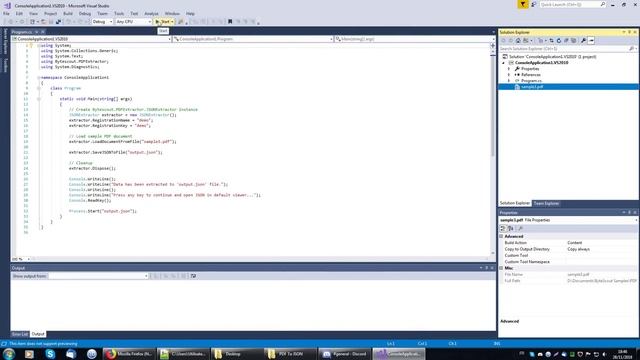The width and height of the screenshot is (640, 360).
Task: Switch to the Solution Explorer tab
Action: click(x=515, y=203)
